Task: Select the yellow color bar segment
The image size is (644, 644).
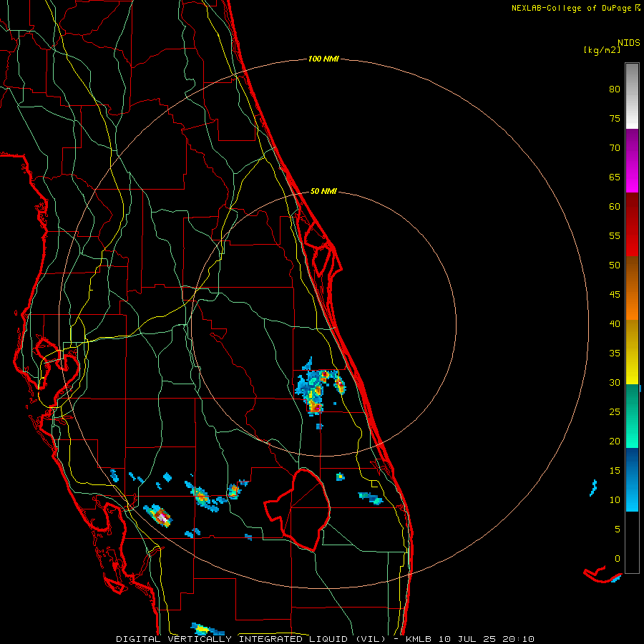Action: (632, 352)
